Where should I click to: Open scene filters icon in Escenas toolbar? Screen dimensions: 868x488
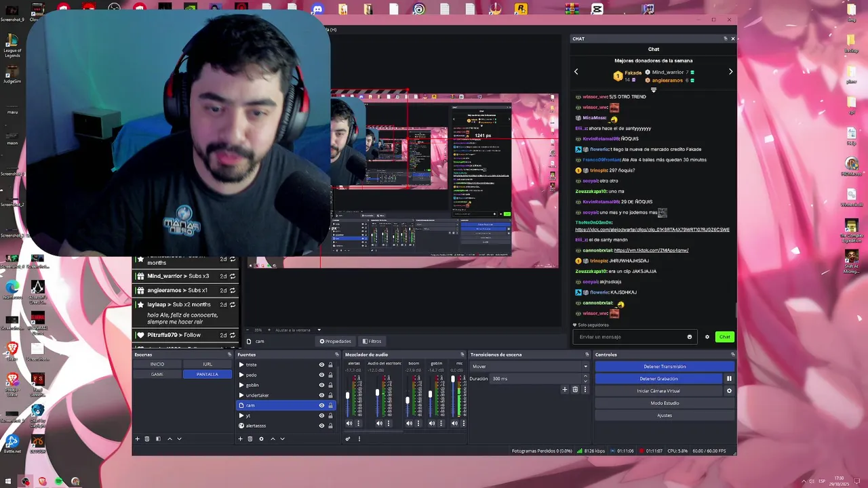pyautogui.click(x=158, y=439)
